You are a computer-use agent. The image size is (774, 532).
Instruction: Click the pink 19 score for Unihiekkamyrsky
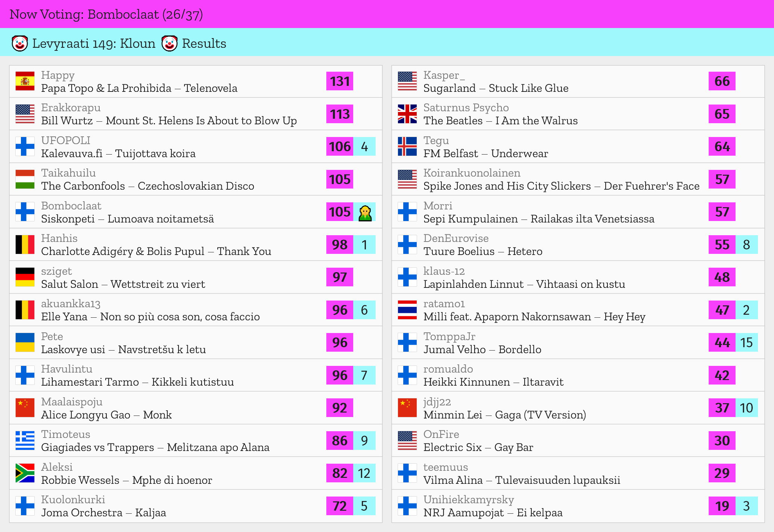coord(722,506)
